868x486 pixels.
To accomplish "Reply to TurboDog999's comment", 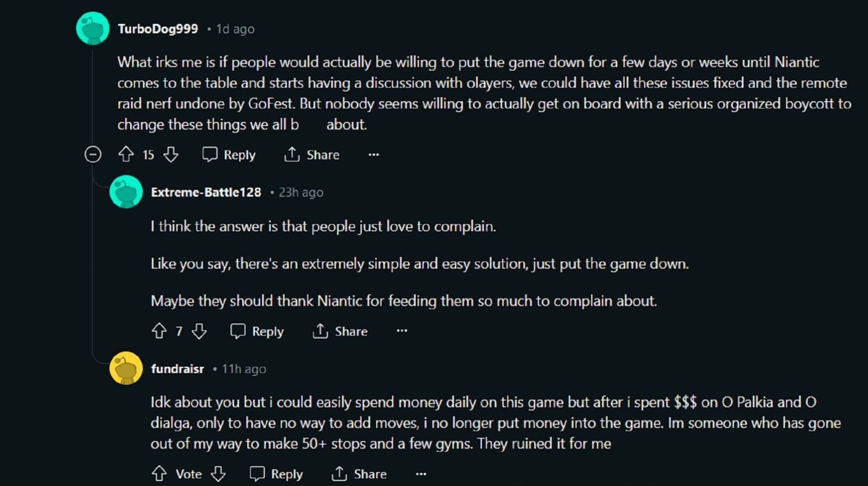I will (229, 154).
